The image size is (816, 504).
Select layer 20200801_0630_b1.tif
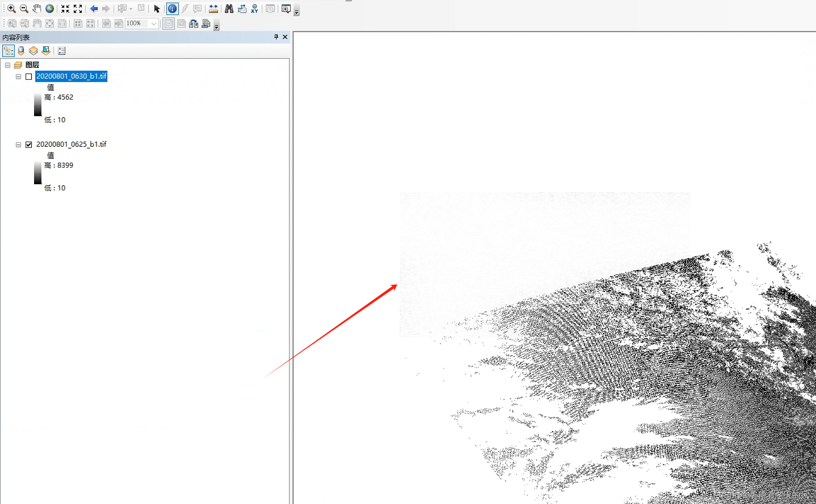[x=71, y=76]
